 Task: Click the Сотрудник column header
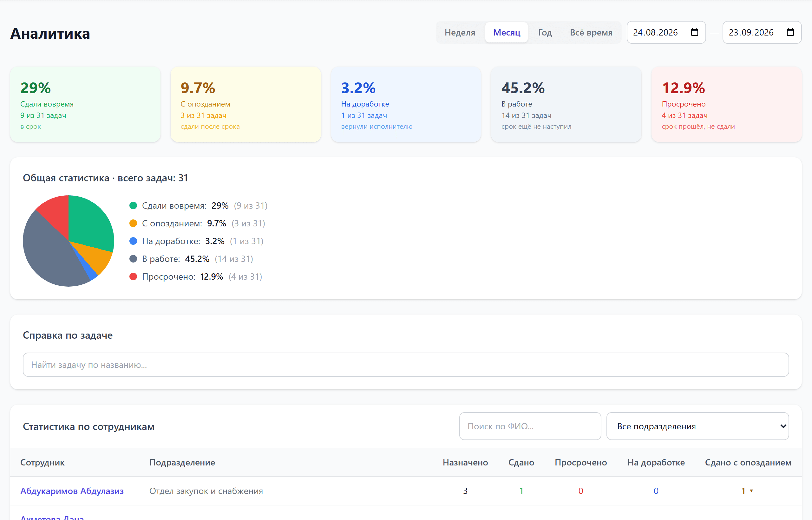42,462
